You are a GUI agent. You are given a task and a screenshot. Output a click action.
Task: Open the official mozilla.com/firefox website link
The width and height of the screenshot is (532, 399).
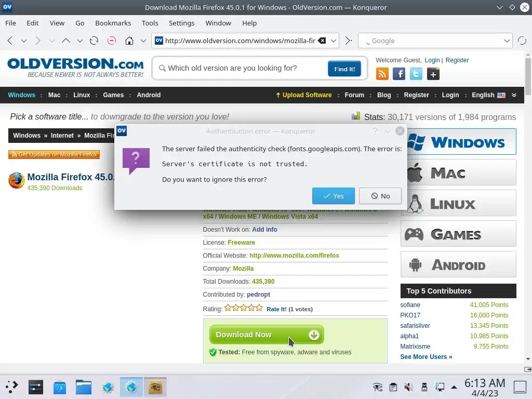pos(294,256)
